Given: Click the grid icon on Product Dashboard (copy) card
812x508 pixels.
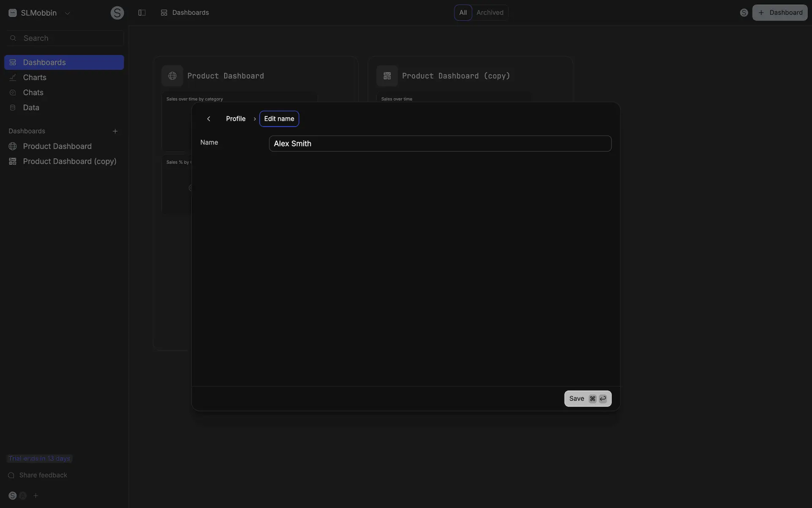Looking at the screenshot, I should pyautogui.click(x=387, y=76).
